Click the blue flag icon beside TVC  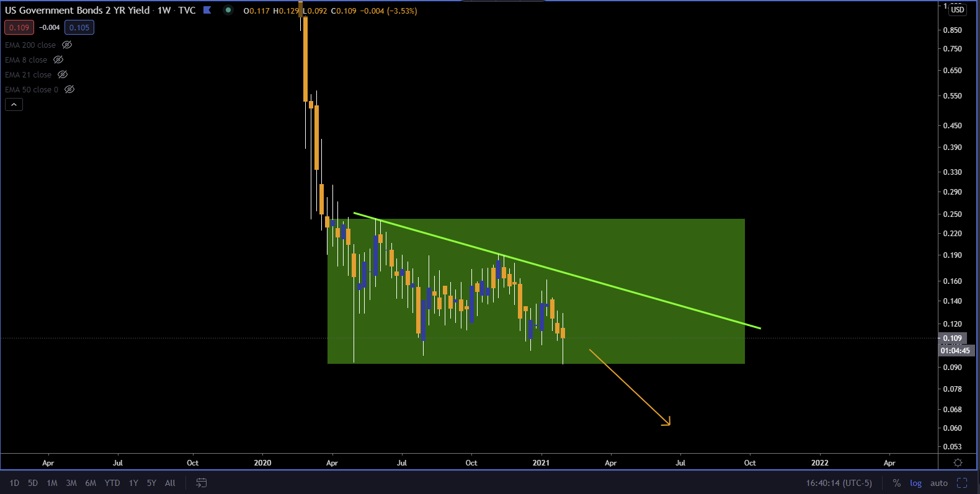point(207,10)
